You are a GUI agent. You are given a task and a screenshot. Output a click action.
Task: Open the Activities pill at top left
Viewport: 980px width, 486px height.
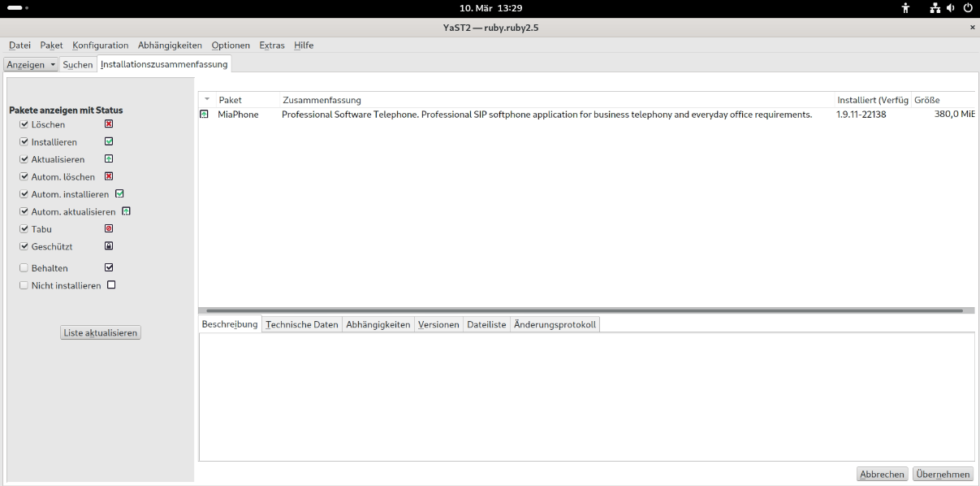(18, 8)
